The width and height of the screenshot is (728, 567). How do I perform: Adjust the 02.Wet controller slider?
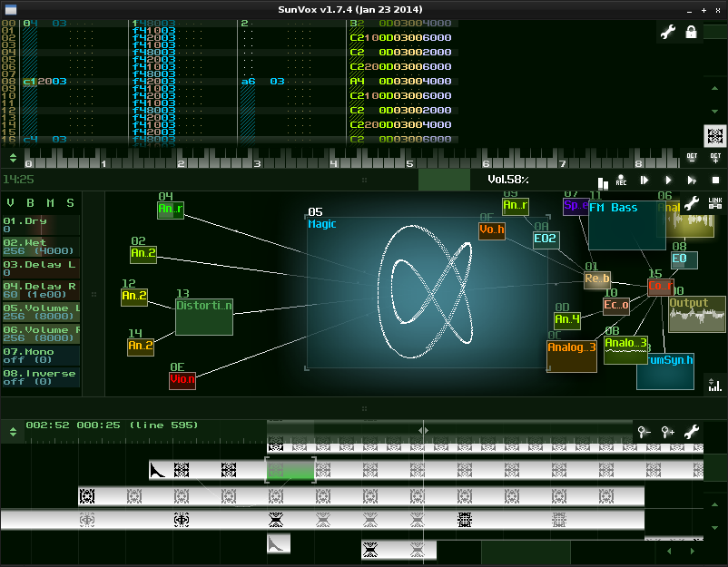coord(40,247)
